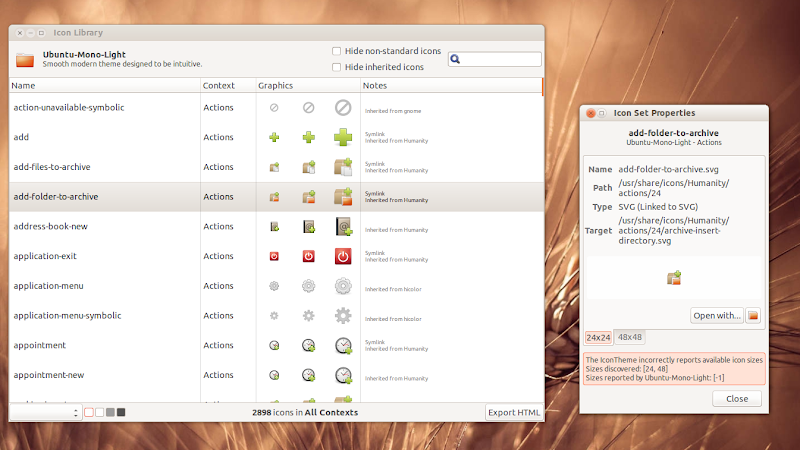
Task: Click 'Inherited from gnome' note
Action: [x=393, y=111]
